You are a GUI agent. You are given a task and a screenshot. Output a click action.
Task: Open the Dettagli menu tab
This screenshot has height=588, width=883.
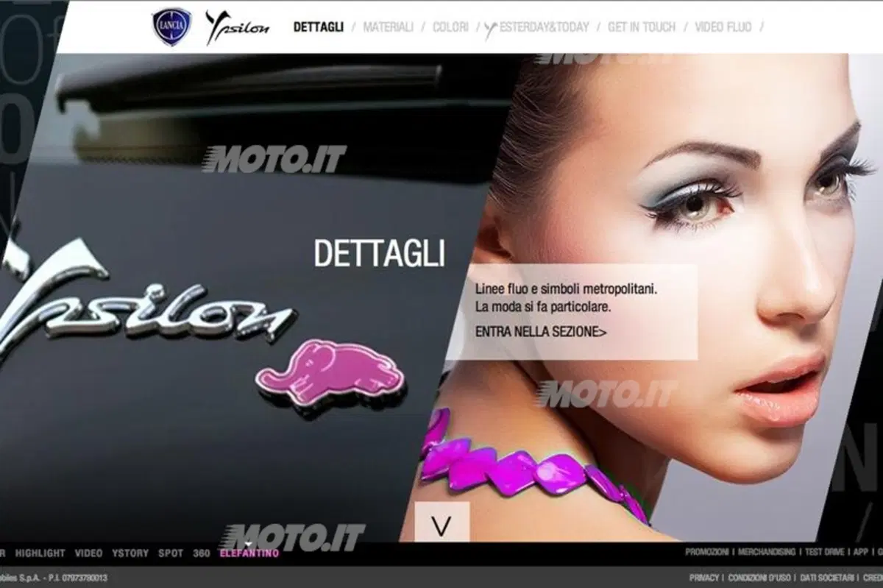pos(318,27)
